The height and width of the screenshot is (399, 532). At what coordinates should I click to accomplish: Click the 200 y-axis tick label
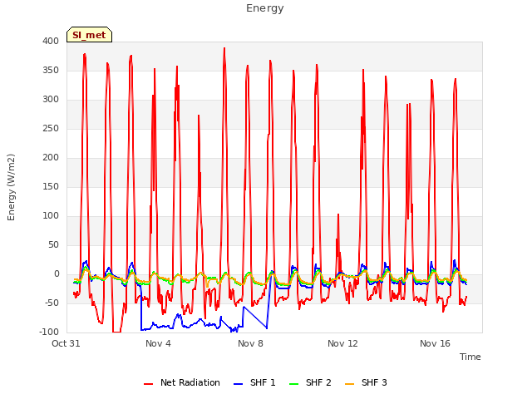click(51, 157)
